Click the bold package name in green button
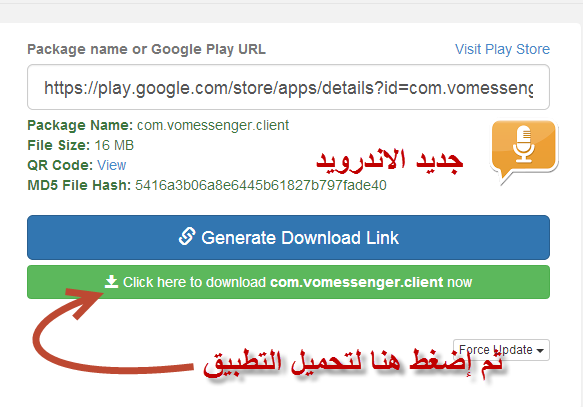This screenshot has height=407, width=583. 357,282
